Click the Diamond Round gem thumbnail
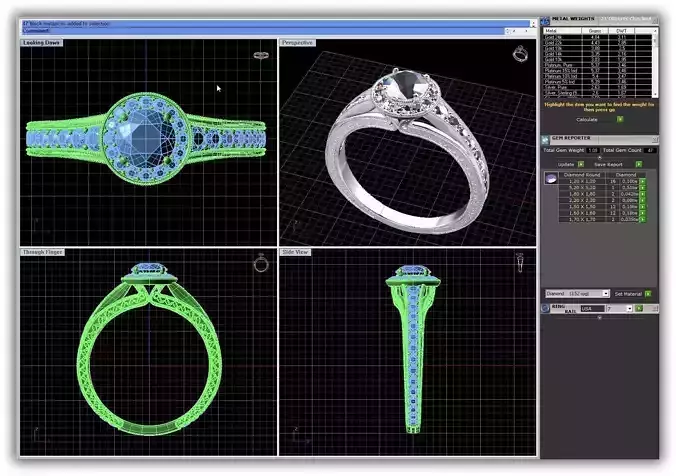 551,178
